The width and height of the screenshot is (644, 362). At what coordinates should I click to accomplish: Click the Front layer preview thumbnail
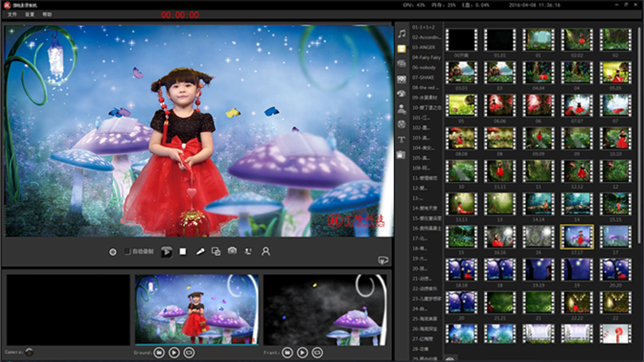tap(325, 310)
